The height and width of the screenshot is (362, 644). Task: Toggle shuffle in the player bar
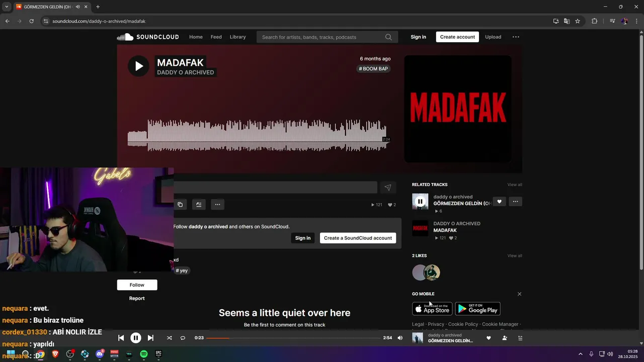[x=169, y=338]
